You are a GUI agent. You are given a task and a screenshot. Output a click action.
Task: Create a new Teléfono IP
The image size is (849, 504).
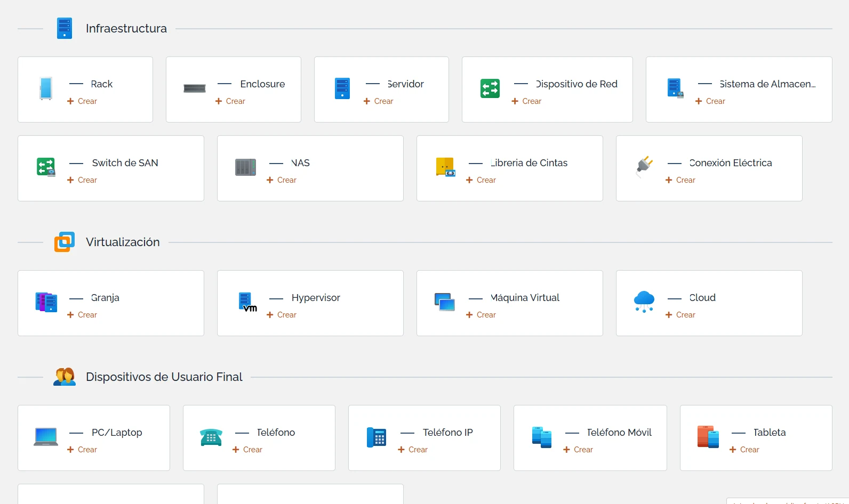point(413,450)
